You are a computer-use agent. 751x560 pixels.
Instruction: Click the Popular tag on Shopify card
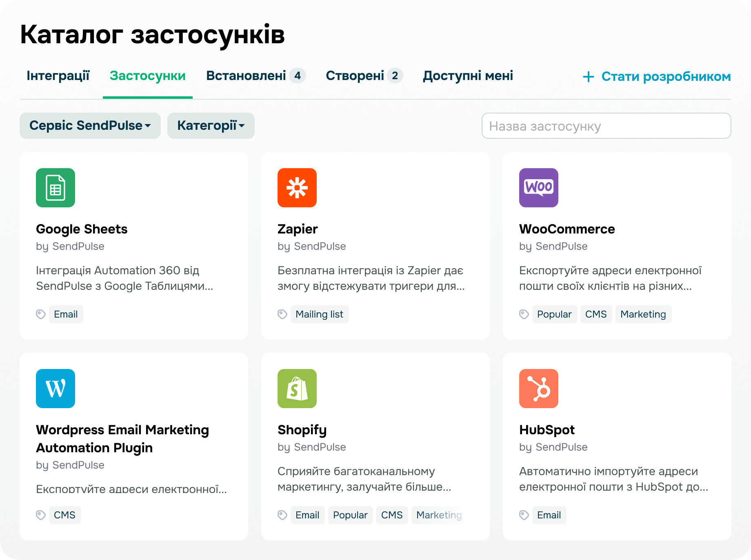[350, 515]
